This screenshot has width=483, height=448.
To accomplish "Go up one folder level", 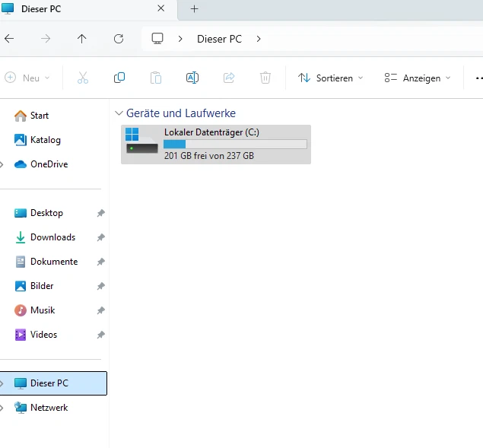I will [x=82, y=39].
